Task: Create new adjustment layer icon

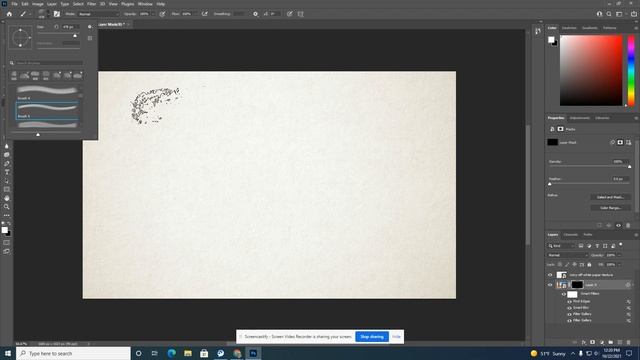Action: point(602,342)
